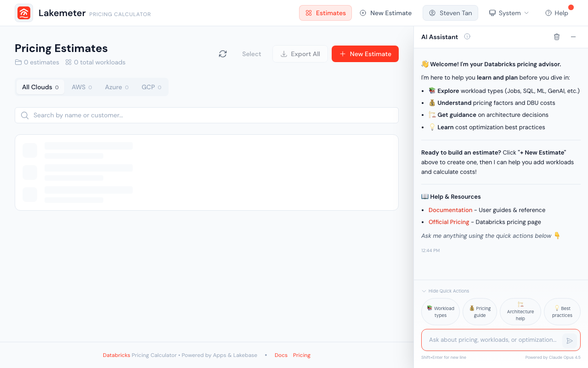Viewport: 588px width, 368px height.
Task: Collapse Hide Quick Actions
Action: tap(445, 291)
